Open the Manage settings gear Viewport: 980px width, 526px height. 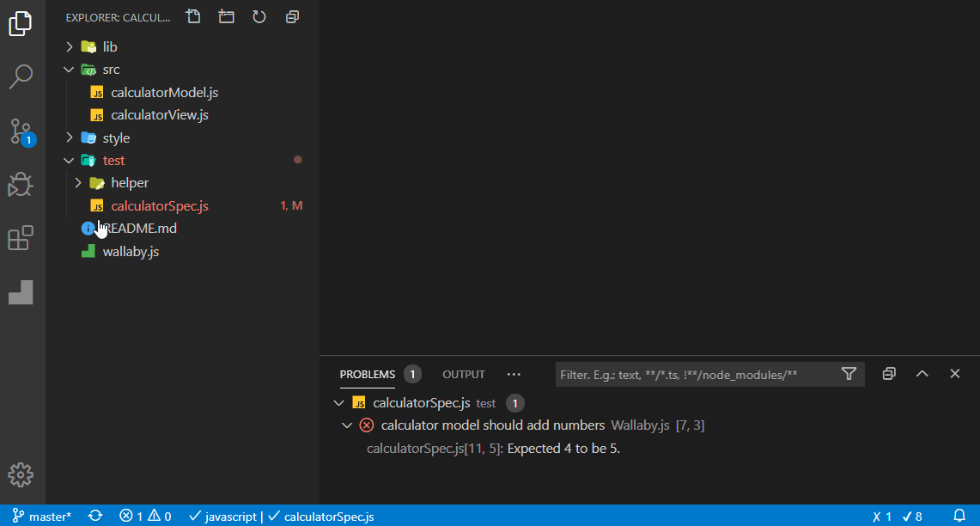pos(21,474)
